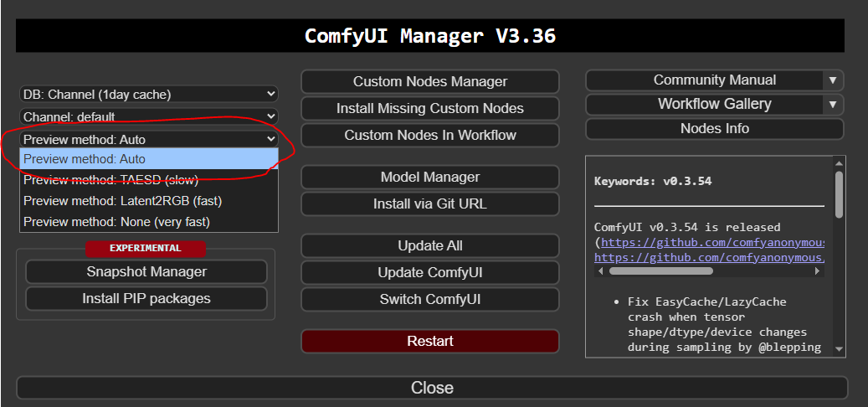Click Install PIP packages
This screenshot has height=407, width=868.
click(146, 298)
